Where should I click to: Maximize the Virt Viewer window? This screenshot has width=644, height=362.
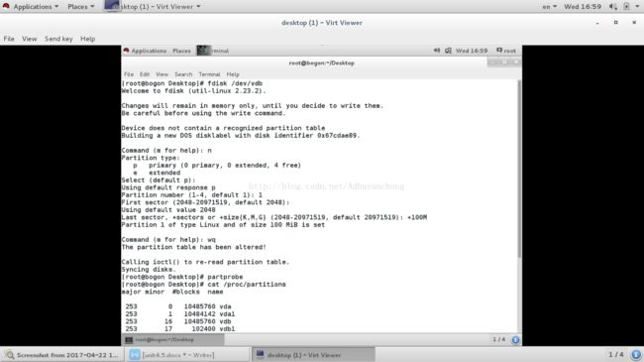click(x=615, y=23)
